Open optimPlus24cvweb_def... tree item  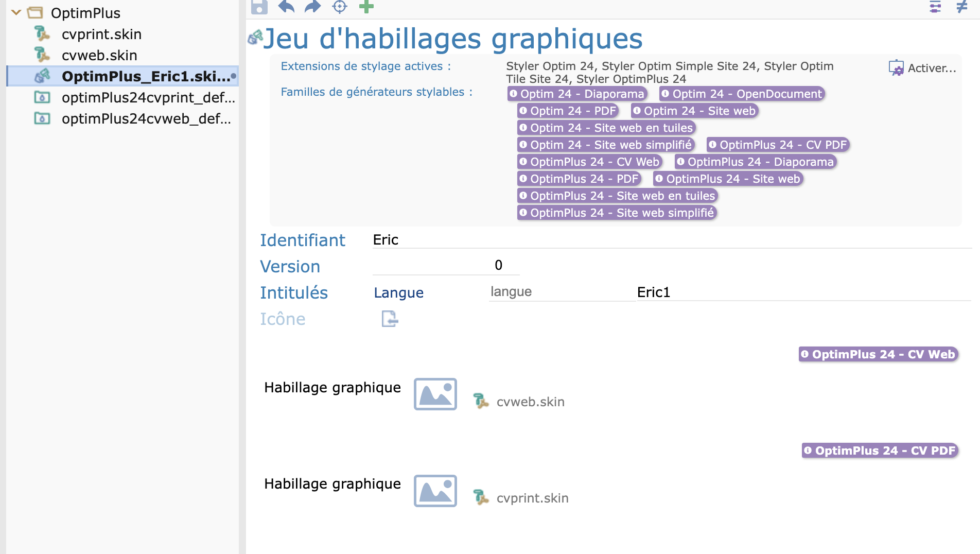tap(146, 118)
